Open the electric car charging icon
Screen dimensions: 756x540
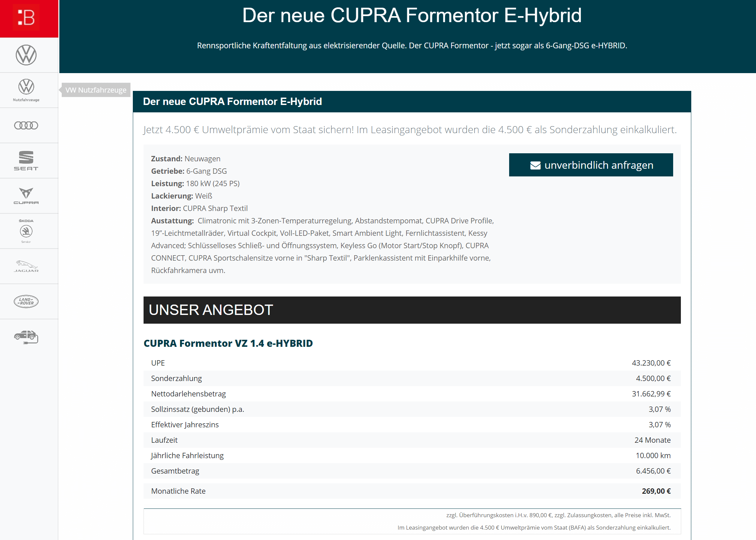[x=26, y=337]
